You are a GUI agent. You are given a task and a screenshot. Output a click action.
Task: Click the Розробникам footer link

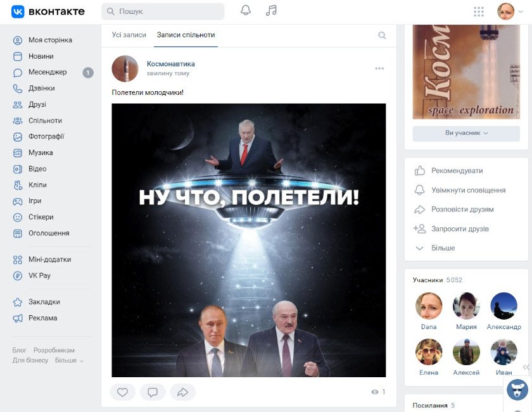point(54,350)
